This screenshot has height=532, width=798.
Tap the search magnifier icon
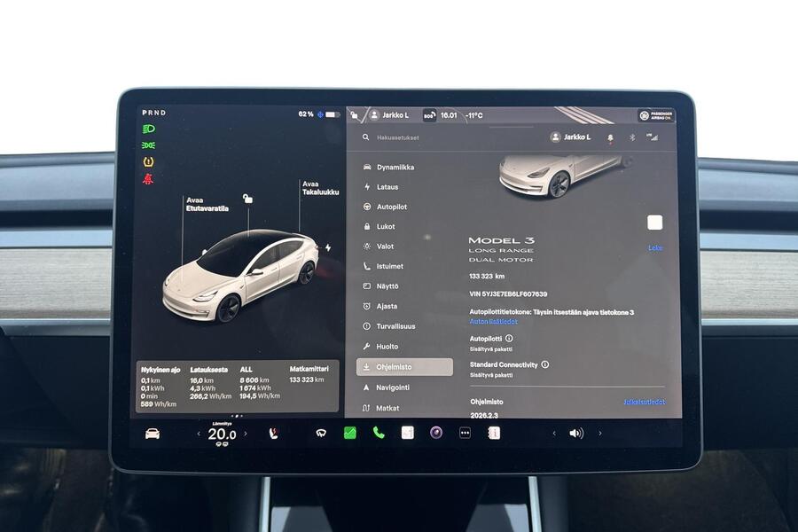tap(365, 137)
